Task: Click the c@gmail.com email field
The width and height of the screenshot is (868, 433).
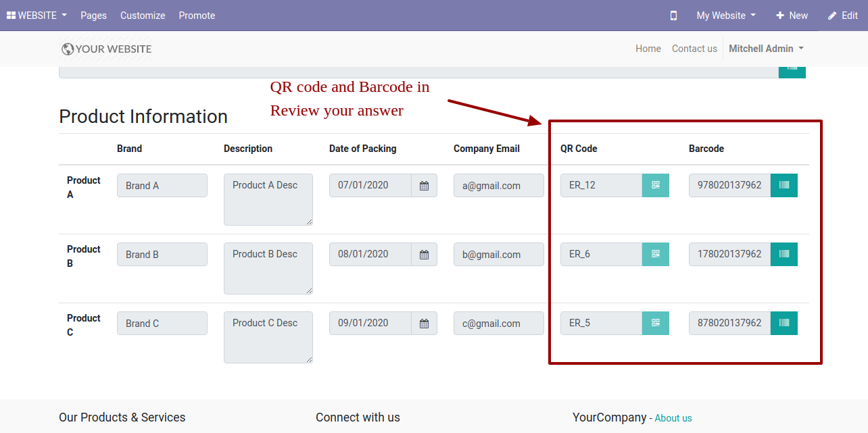Action: point(499,324)
